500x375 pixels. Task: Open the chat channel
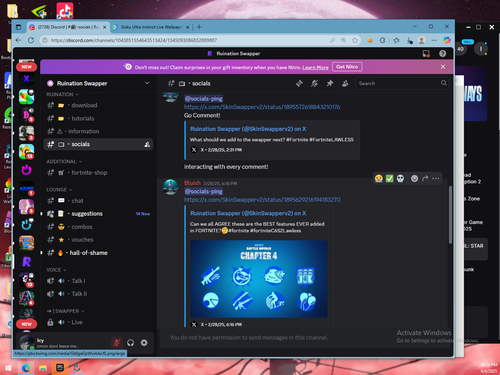[98, 201]
